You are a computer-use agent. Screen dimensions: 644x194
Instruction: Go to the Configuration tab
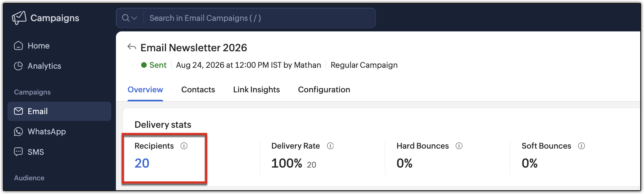tap(324, 90)
